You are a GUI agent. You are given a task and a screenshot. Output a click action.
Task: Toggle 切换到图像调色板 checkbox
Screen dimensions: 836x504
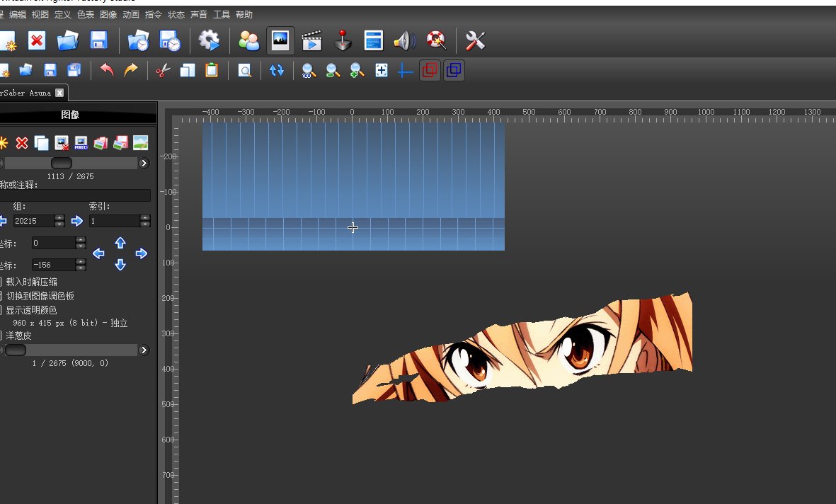coord(1,295)
